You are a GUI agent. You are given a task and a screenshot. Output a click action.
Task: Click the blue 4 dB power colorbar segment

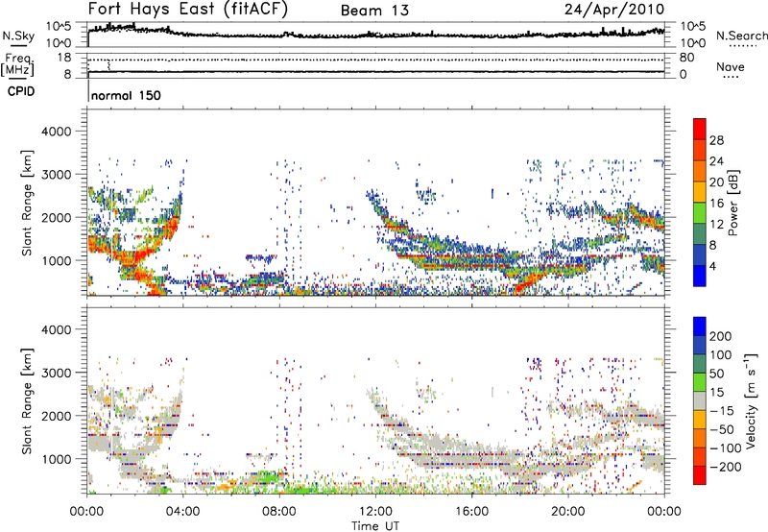point(700,276)
